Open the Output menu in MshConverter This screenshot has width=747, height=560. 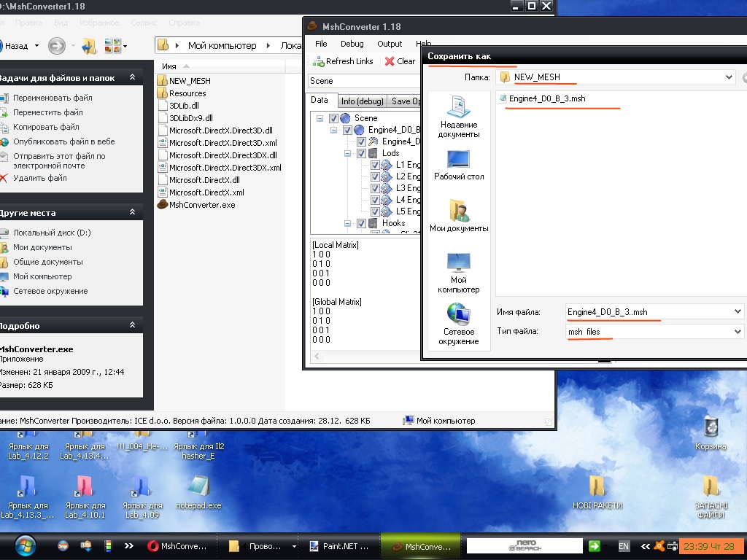[x=390, y=44]
